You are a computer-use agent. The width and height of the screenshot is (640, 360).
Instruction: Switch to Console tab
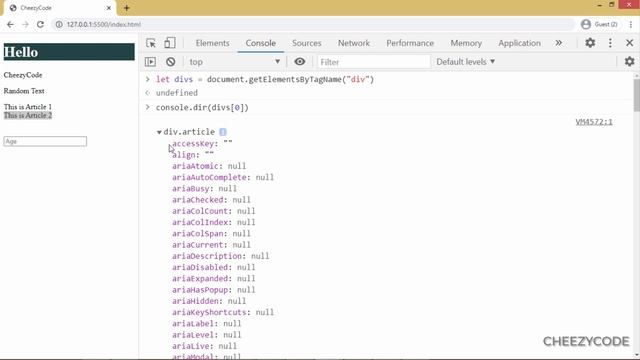(x=260, y=43)
